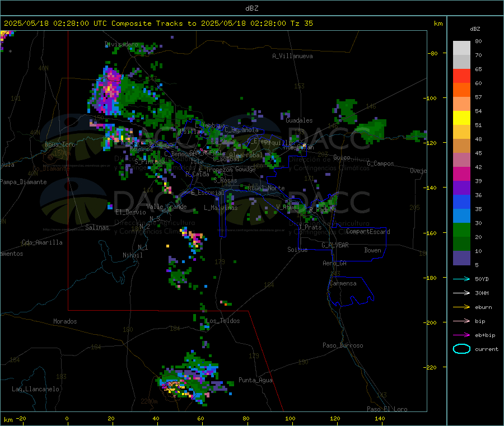
Task: Click the 'Bowen' location label
Action: [x=372, y=250]
